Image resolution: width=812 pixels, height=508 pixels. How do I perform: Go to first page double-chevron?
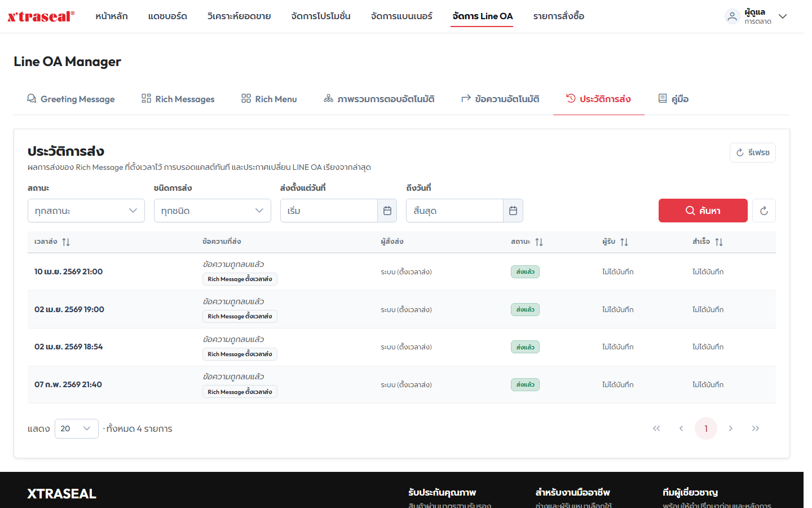(x=656, y=428)
